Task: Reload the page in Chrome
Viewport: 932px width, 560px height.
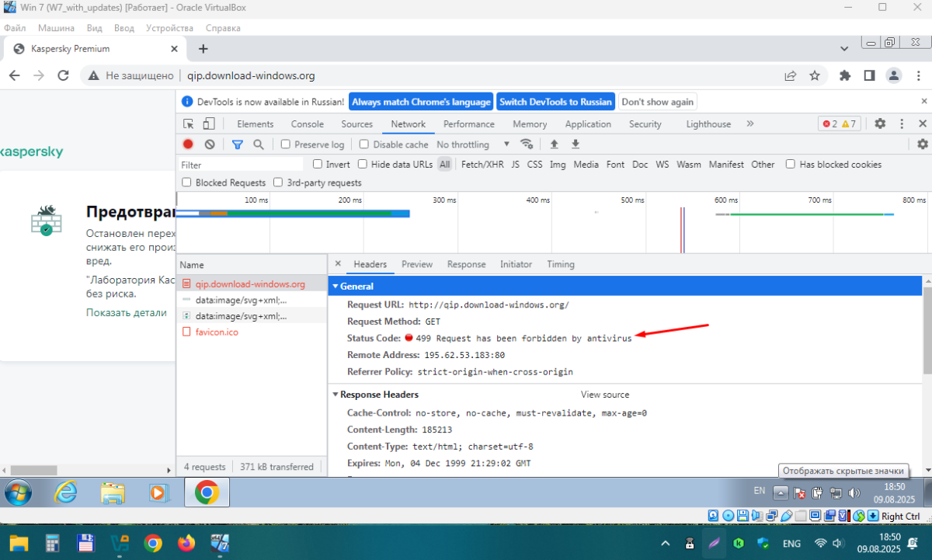Action: [x=65, y=76]
